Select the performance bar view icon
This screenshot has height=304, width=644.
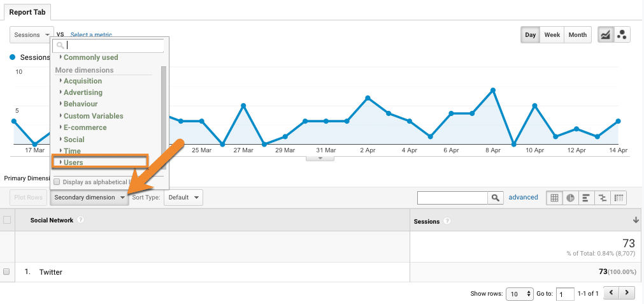pyautogui.click(x=586, y=198)
